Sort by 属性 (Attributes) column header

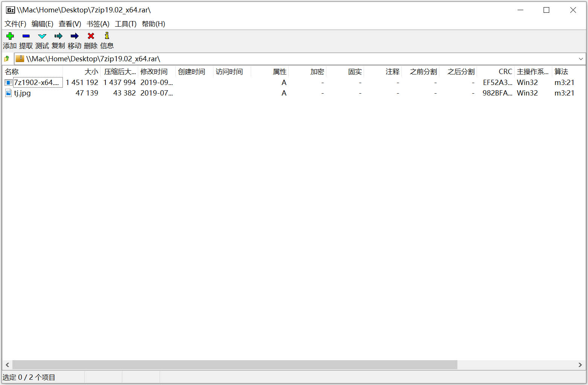pyautogui.click(x=270, y=72)
